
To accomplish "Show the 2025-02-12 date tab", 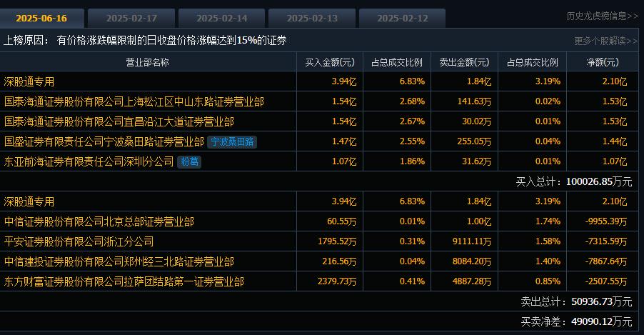I will (x=402, y=18).
